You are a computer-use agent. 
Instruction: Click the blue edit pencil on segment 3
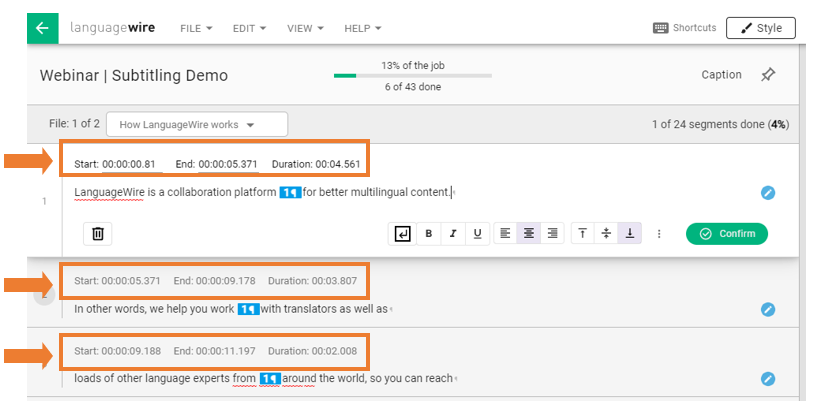768,379
